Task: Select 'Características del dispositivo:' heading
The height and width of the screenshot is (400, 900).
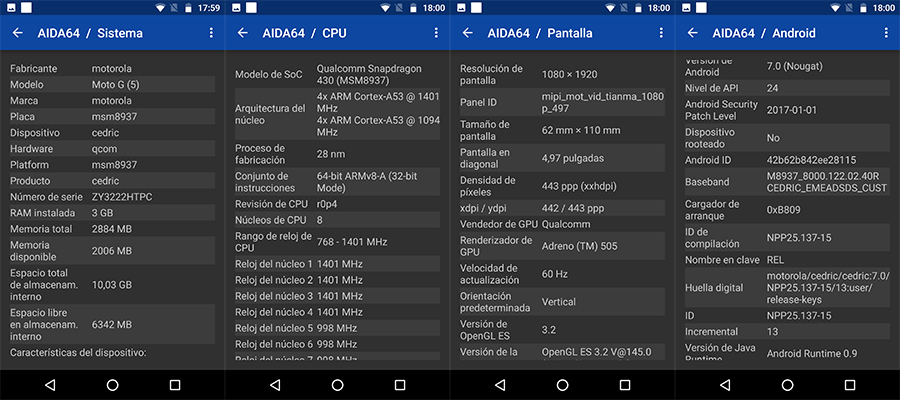Action: 78,352
